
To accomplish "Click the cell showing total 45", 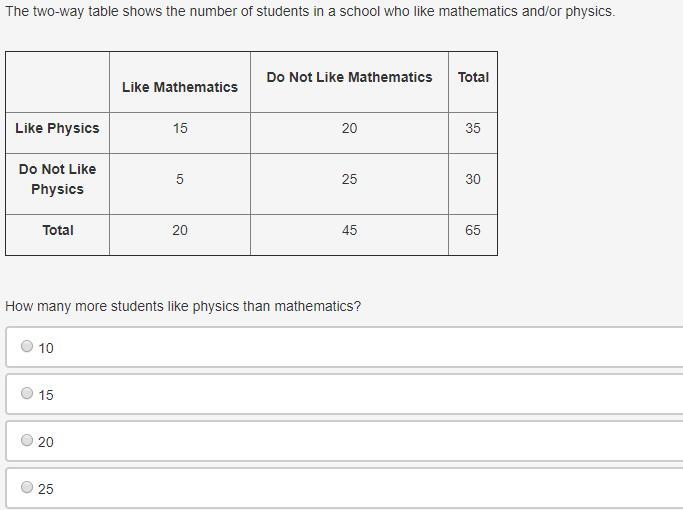I will pos(349,230).
